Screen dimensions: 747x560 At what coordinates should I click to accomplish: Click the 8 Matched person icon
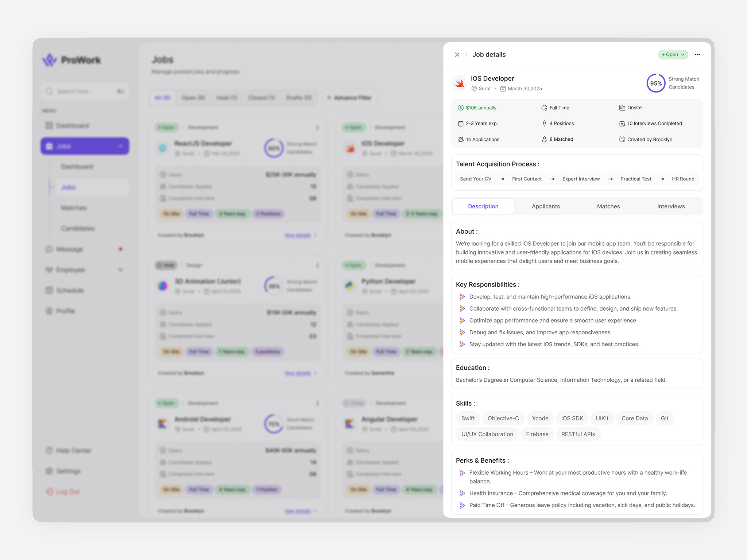(x=544, y=139)
